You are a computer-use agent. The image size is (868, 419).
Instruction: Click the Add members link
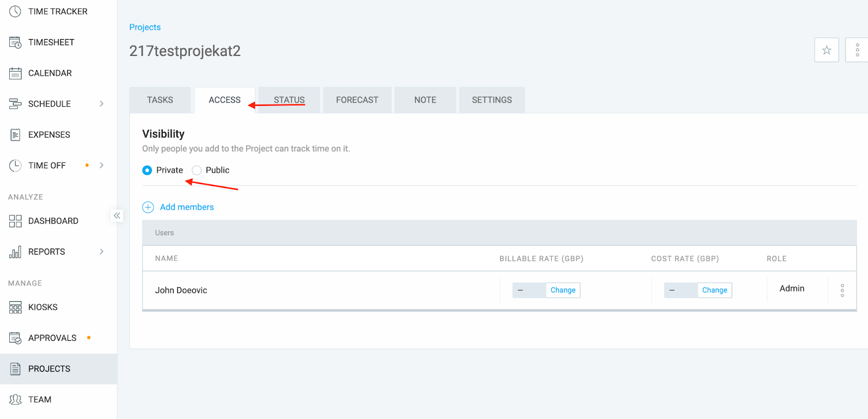[x=187, y=207]
